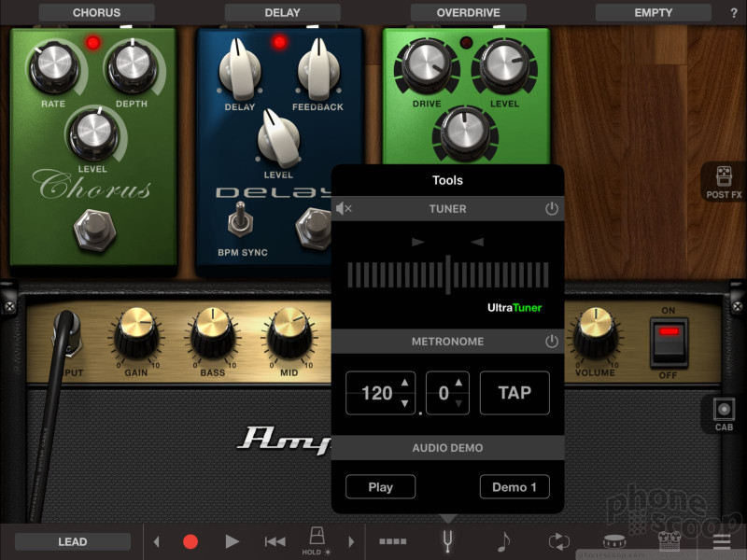Click the Overdrive DRIVE knob
Image resolution: width=747 pixels, height=560 pixels.
pyautogui.click(x=428, y=65)
